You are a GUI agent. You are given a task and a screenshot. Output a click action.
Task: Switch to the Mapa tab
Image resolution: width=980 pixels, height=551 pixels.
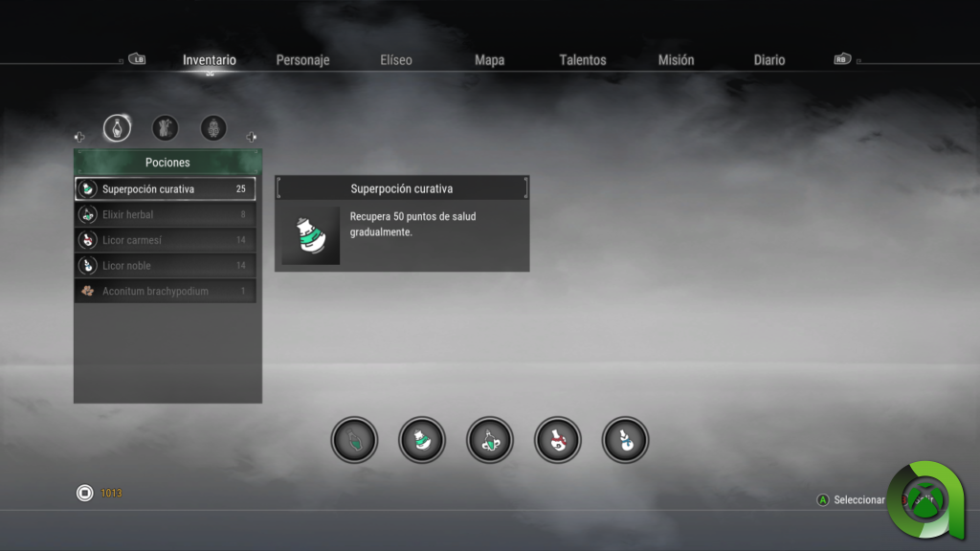coord(489,60)
